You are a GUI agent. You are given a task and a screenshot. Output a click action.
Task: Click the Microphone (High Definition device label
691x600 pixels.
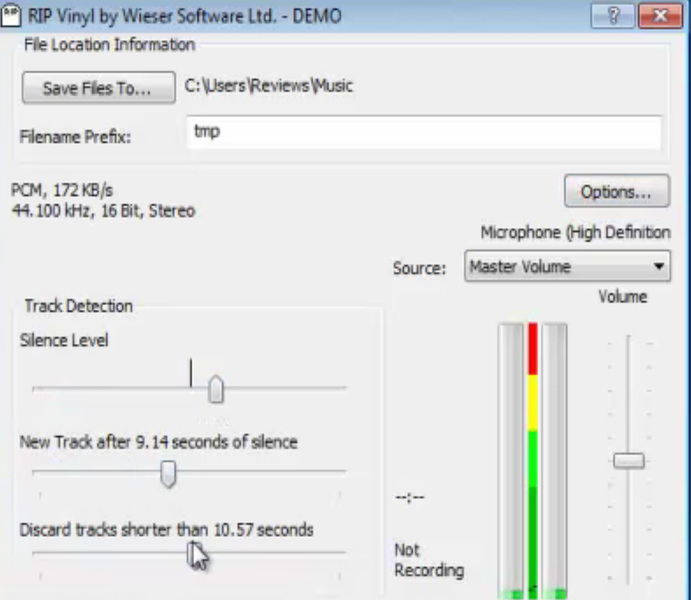click(576, 232)
